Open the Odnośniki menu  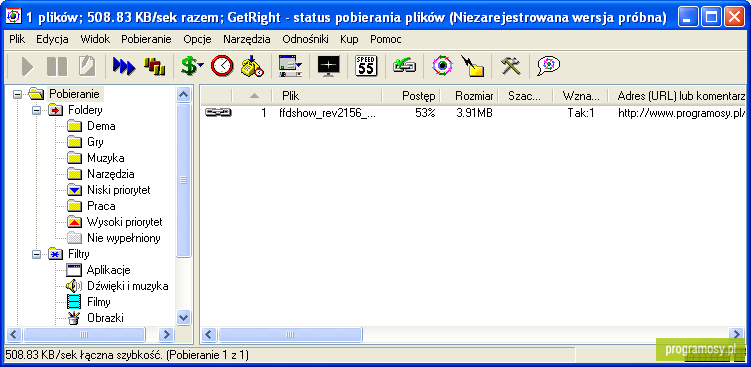pyautogui.click(x=305, y=39)
